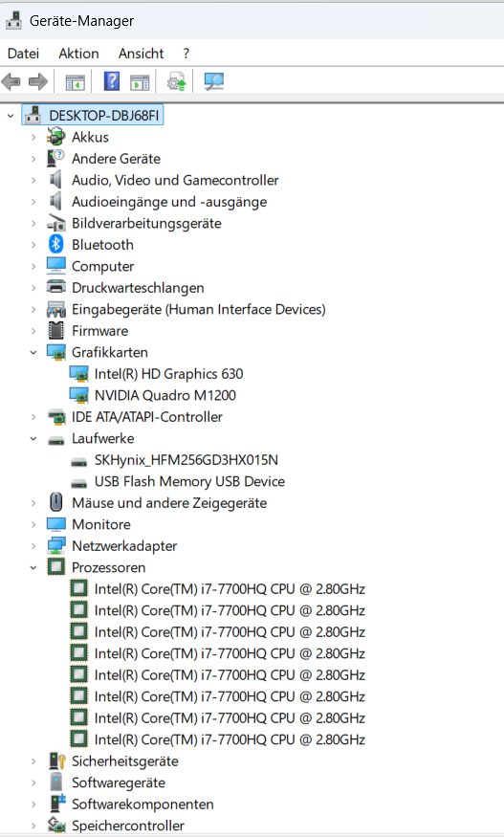
Task: Open the Aktion menu
Action: pos(79,54)
